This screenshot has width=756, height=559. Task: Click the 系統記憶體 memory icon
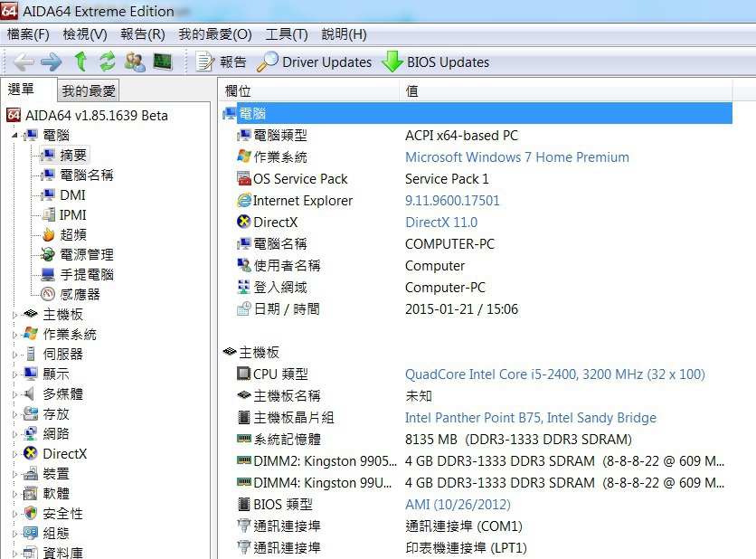[244, 439]
